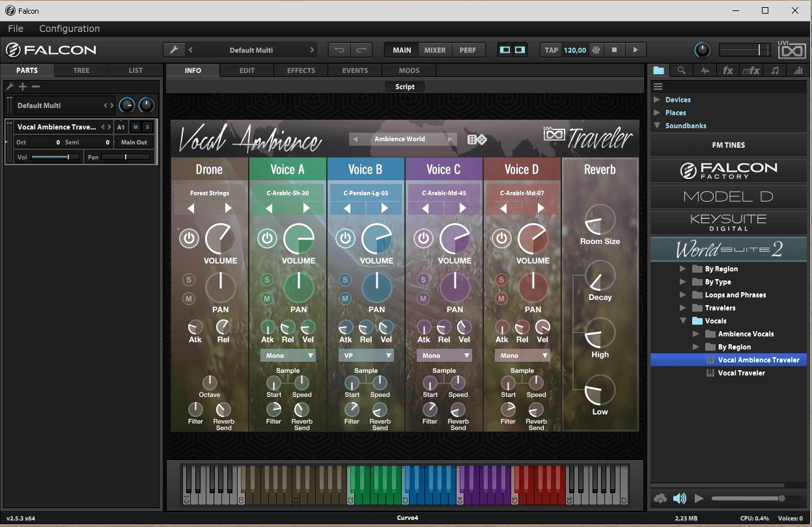812x527 pixels.
Task: Toggle the right sidebar panel visibility icon
Action: [520, 50]
